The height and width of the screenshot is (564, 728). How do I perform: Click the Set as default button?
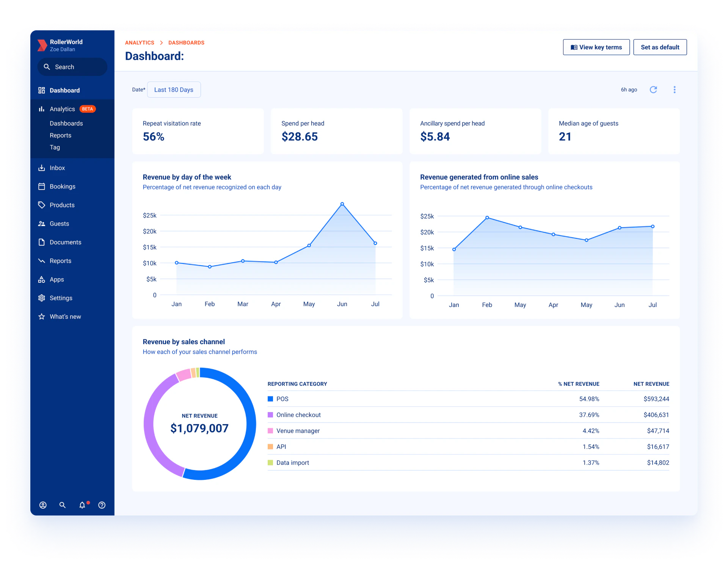point(660,47)
